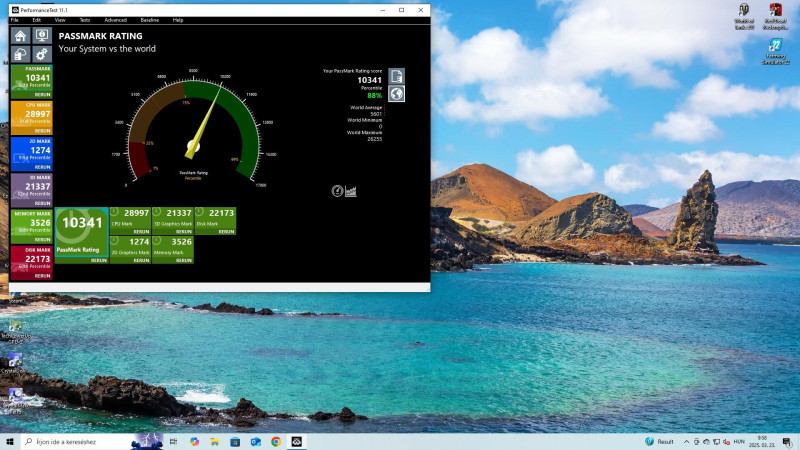Select the World of Tanks desktop shortcut
This screenshot has height=450, width=800.
coord(744,16)
